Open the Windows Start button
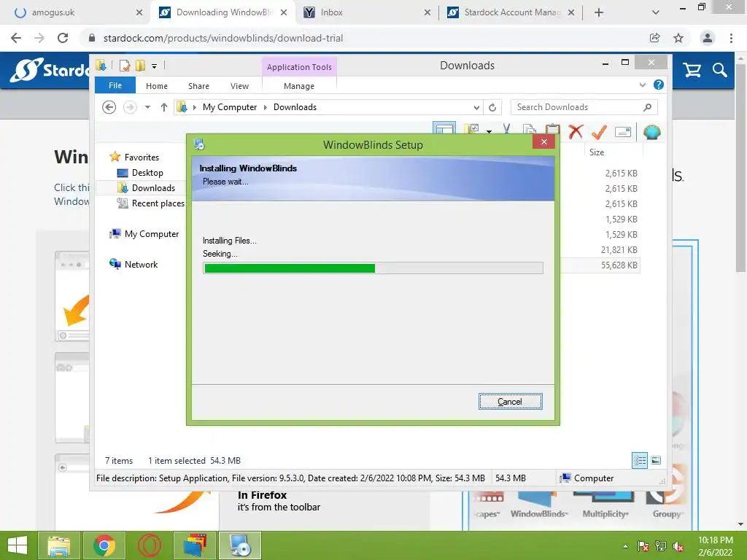 (x=18, y=545)
